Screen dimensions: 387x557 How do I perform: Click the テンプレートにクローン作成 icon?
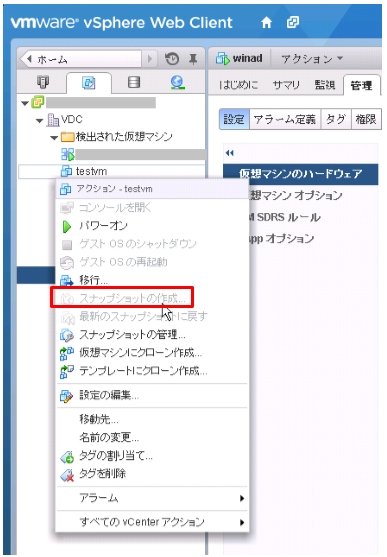pyautogui.click(x=66, y=371)
